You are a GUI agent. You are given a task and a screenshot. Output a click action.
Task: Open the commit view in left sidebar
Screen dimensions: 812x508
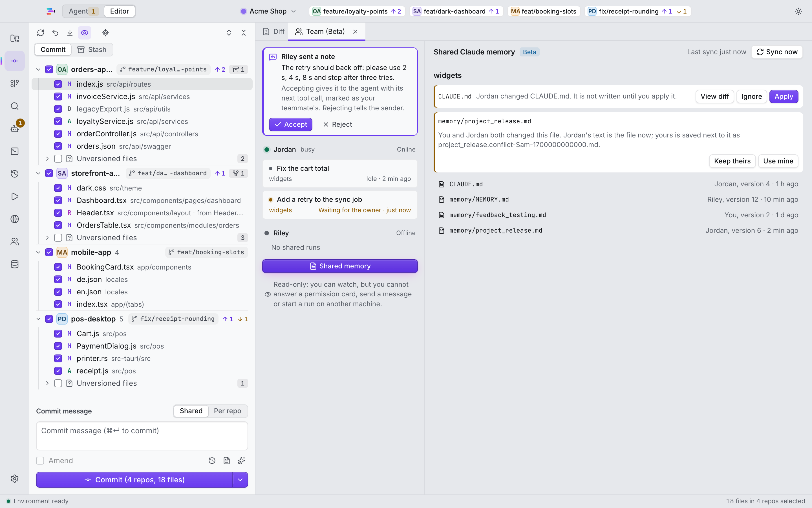point(14,61)
